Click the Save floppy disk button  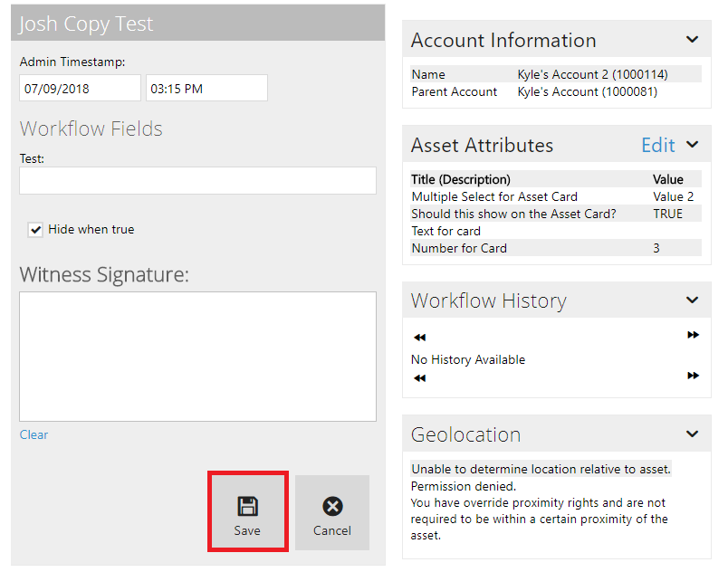[x=247, y=512]
